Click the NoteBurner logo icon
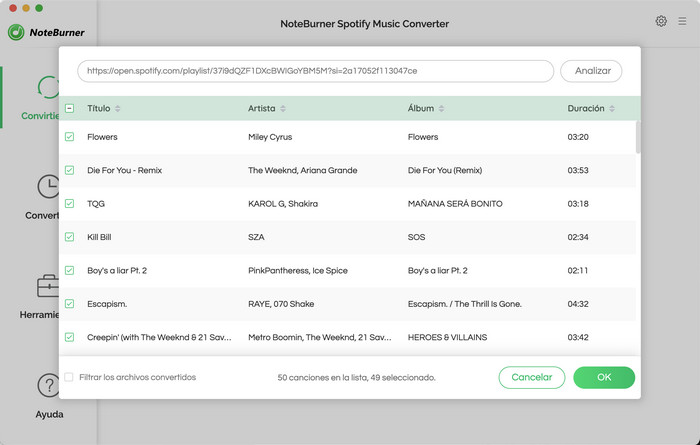The image size is (700, 445). tap(16, 32)
